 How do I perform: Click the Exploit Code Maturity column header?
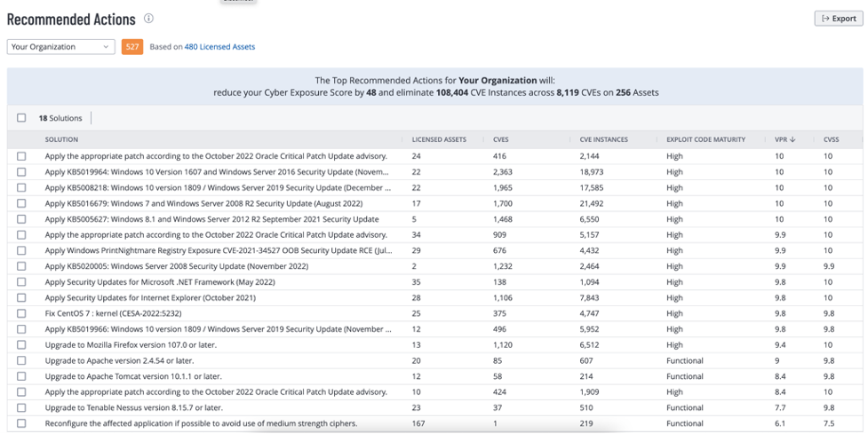[705, 139]
